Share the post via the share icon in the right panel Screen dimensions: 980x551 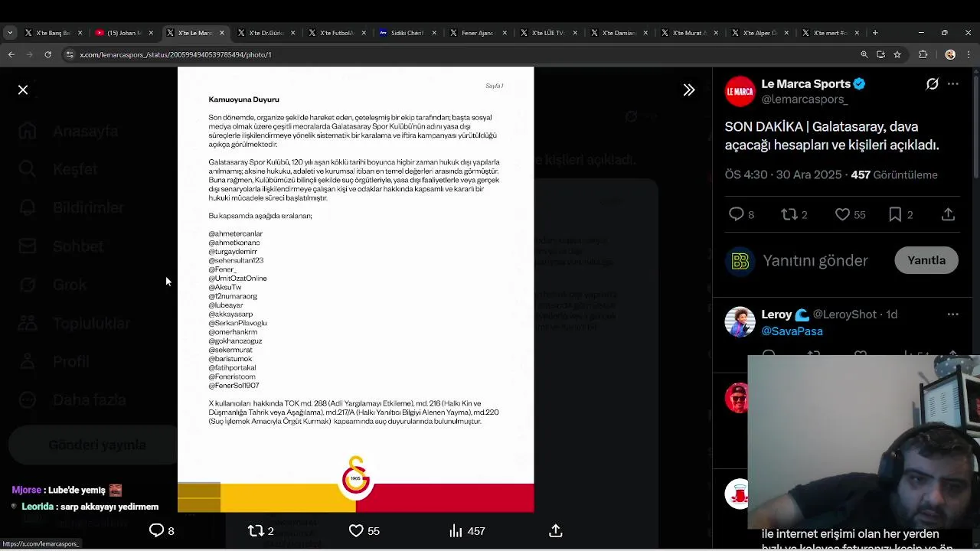948,215
